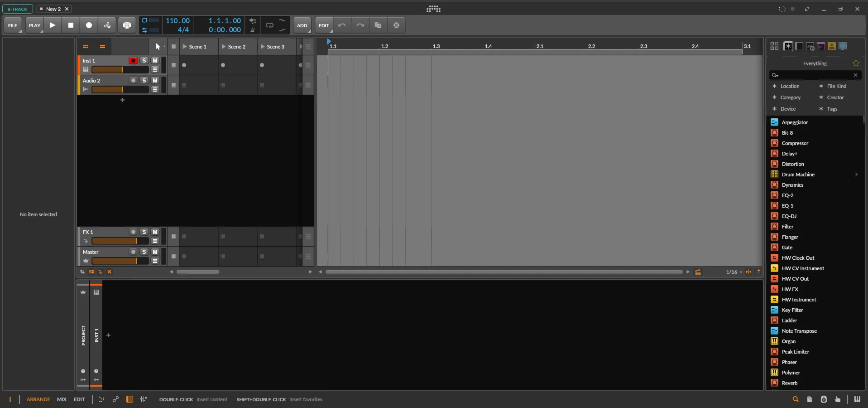
Task: Open the search icon in the status bar
Action: pos(796,399)
